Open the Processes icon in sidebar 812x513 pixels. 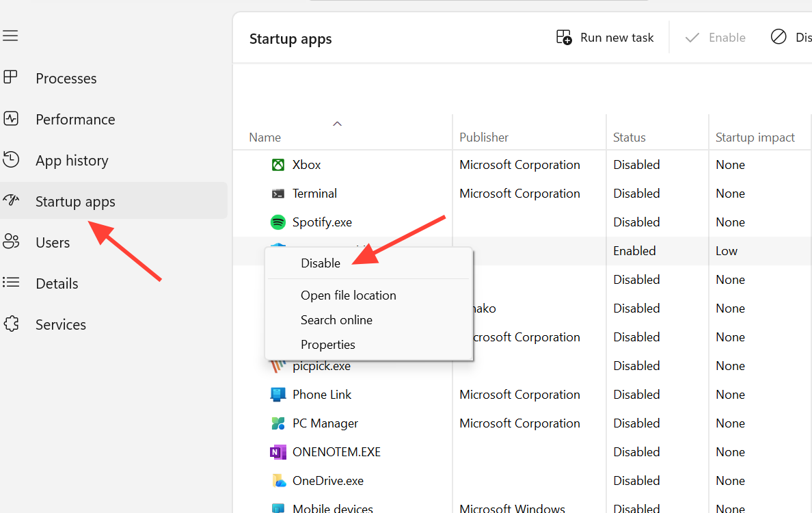pos(10,77)
